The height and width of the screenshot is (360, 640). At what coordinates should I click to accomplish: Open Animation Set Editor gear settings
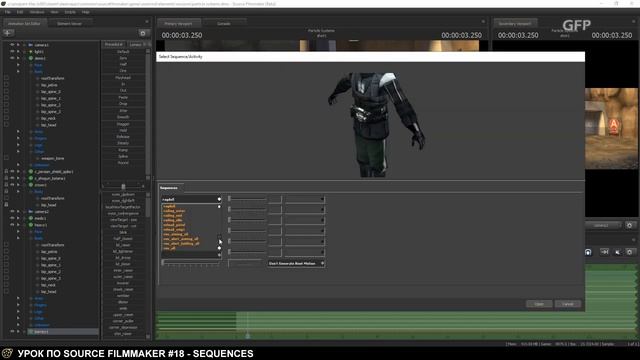[143, 33]
